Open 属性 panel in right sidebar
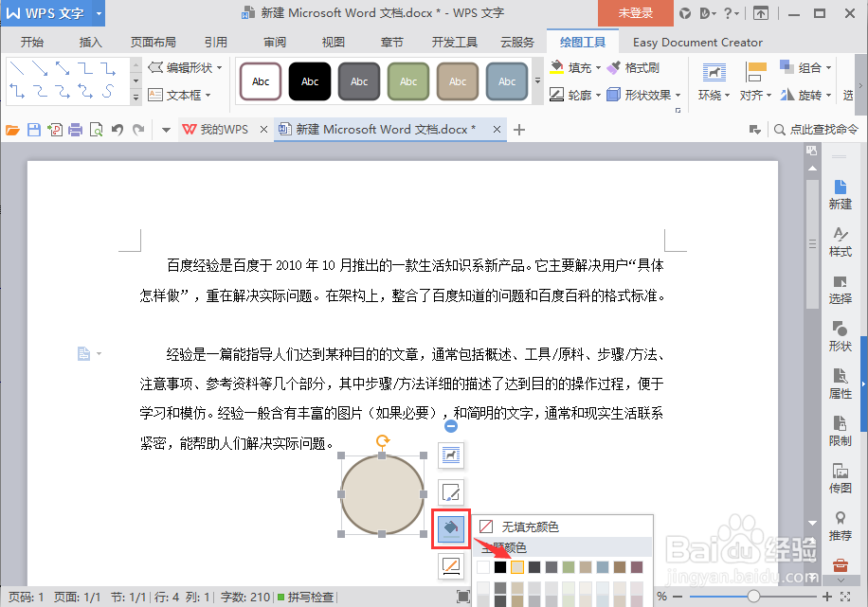The image size is (868, 607). (840, 384)
